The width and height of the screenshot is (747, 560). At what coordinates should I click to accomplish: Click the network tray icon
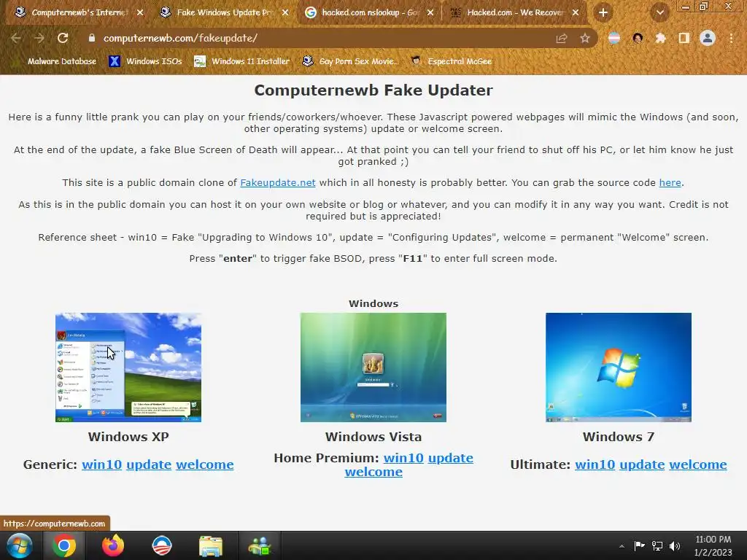pos(657,545)
